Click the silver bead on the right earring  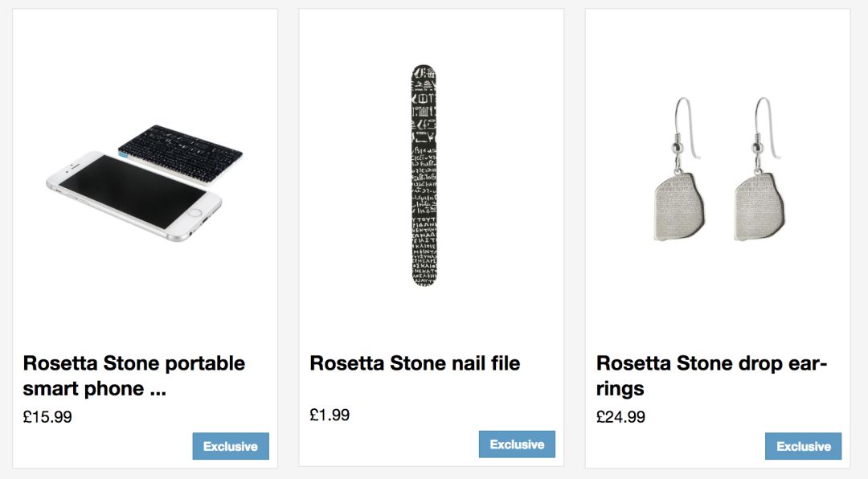[755, 149]
